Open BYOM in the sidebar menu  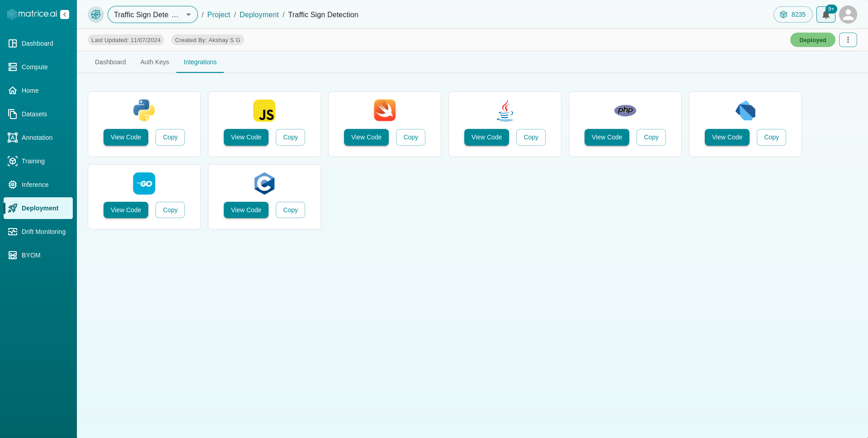coord(38,255)
